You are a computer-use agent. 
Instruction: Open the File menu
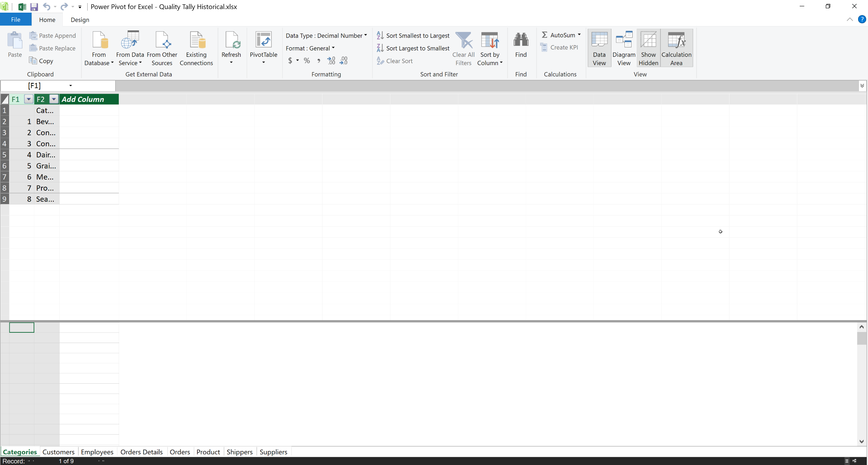click(x=16, y=20)
